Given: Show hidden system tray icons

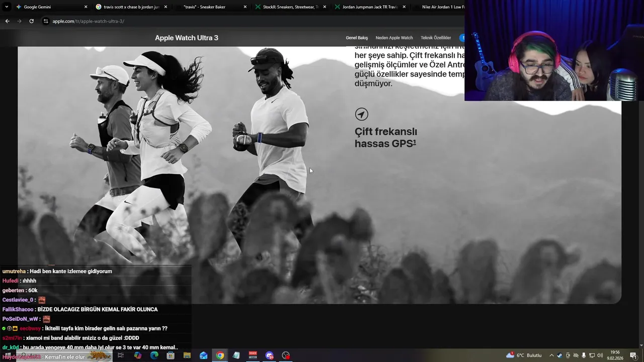Looking at the screenshot, I should click(x=551, y=355).
